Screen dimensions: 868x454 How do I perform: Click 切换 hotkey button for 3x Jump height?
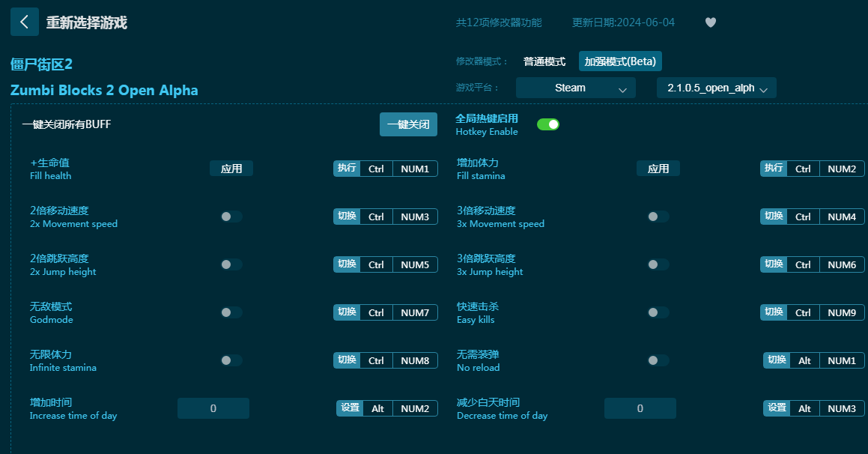[774, 264]
